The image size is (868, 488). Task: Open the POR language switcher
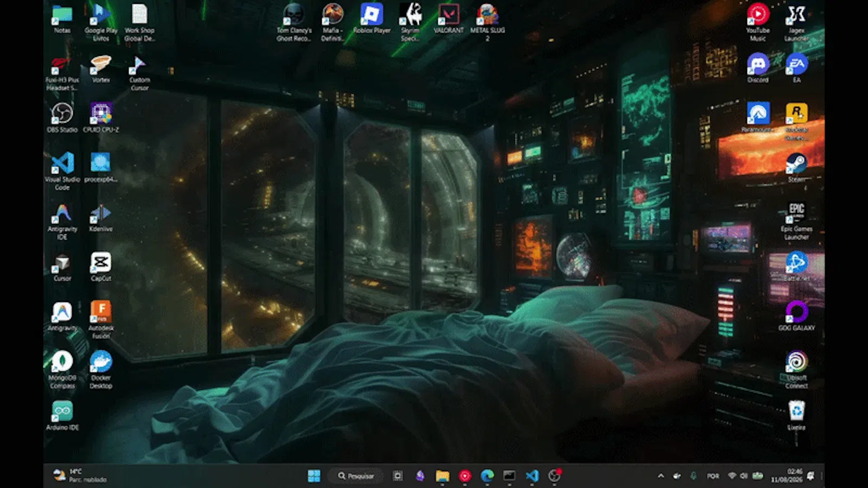pyautogui.click(x=713, y=476)
